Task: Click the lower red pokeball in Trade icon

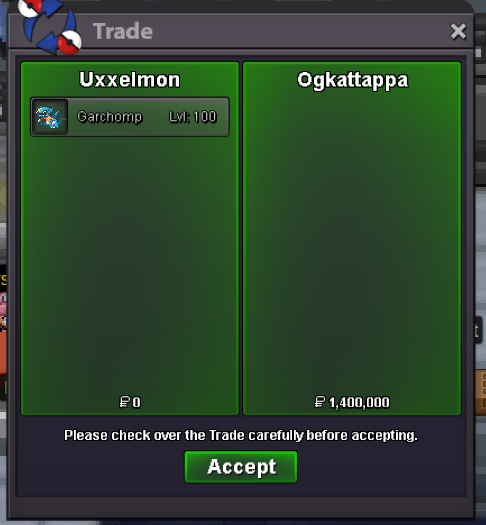Action: click(x=69, y=43)
